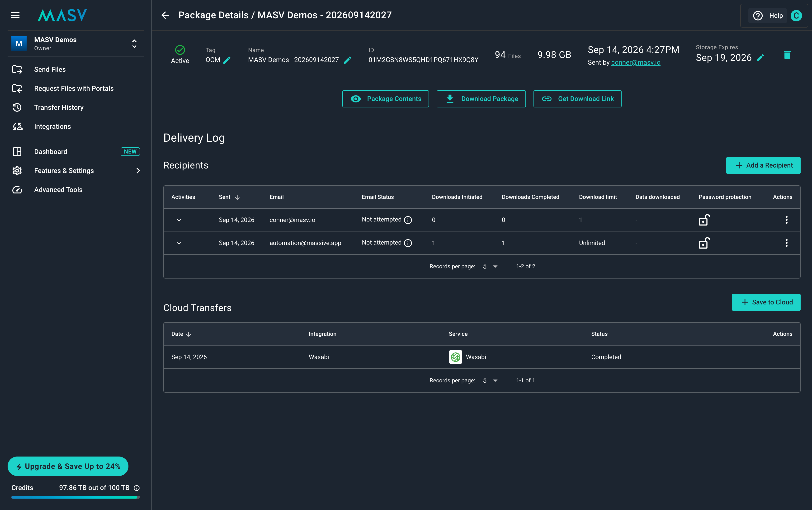The width and height of the screenshot is (812, 510).
Task: Click Download Package button
Action: pyautogui.click(x=481, y=99)
